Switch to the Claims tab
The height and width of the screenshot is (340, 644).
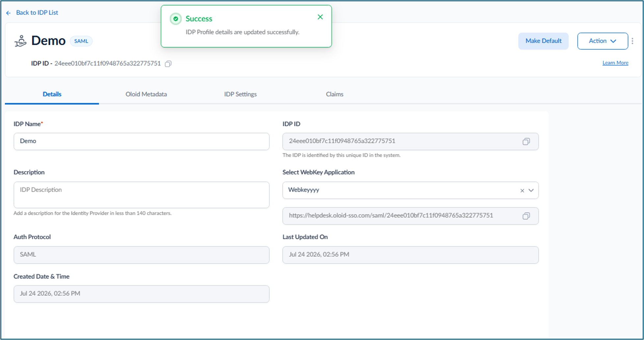point(334,94)
